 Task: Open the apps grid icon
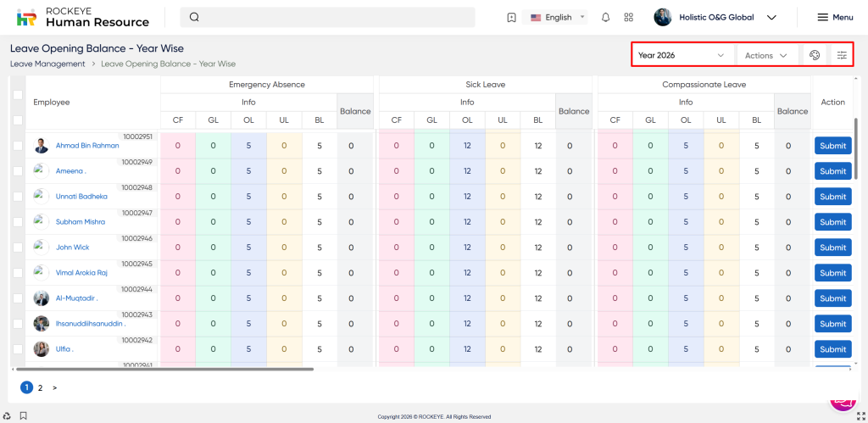coord(628,17)
